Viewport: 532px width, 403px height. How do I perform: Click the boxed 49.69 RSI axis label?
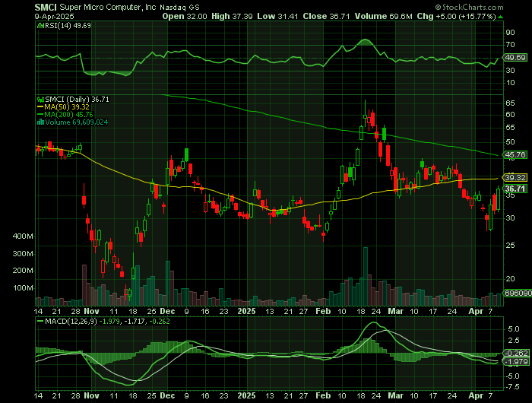pos(515,57)
